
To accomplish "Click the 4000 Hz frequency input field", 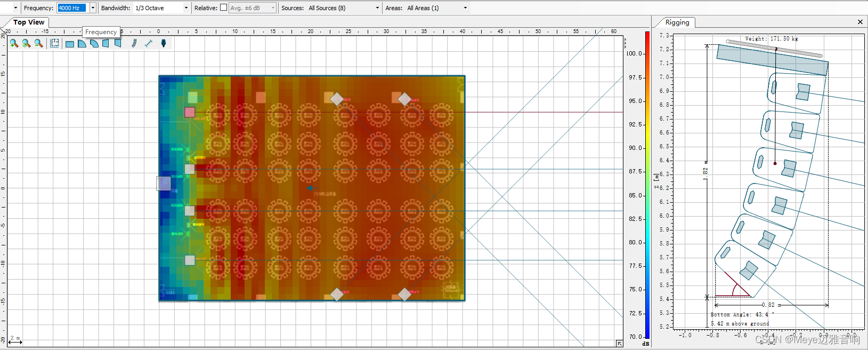I will pyautogui.click(x=72, y=8).
